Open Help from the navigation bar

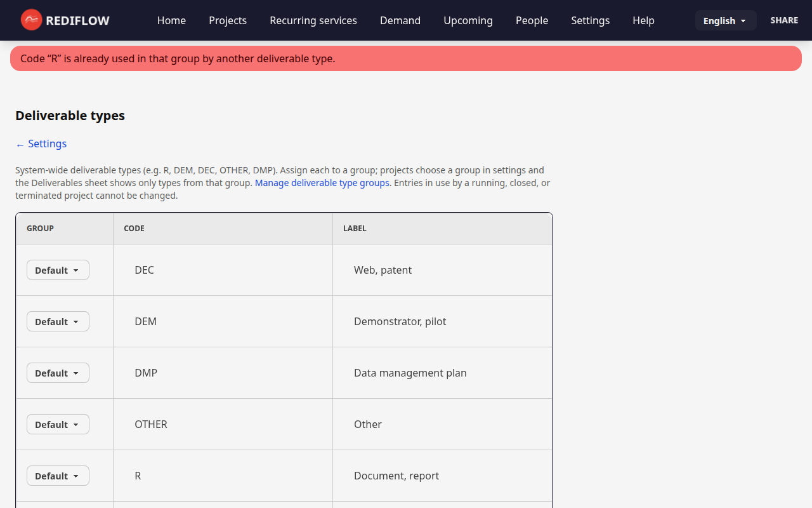[643, 20]
